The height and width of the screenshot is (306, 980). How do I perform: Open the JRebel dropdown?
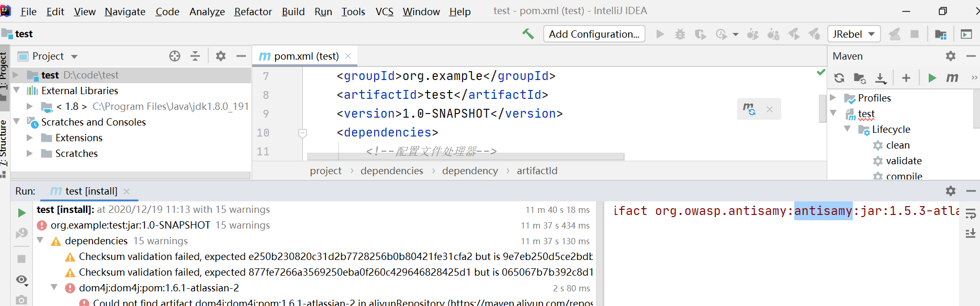(854, 34)
